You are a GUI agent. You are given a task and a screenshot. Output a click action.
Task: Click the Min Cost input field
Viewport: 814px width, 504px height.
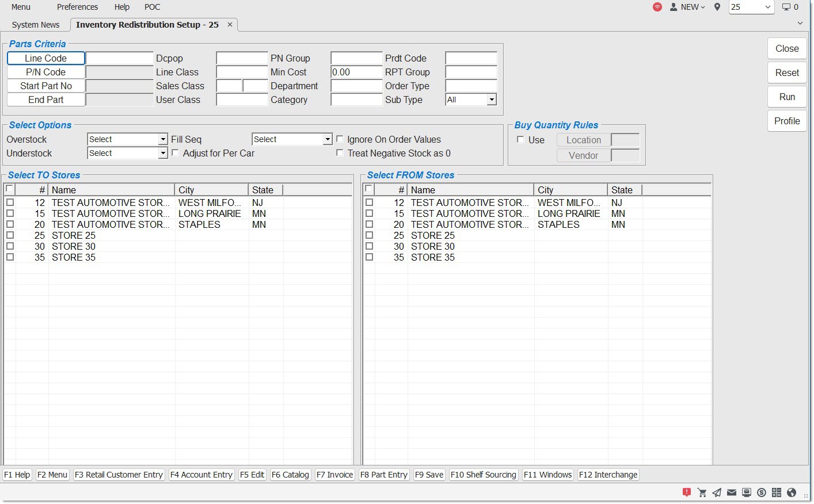point(356,72)
